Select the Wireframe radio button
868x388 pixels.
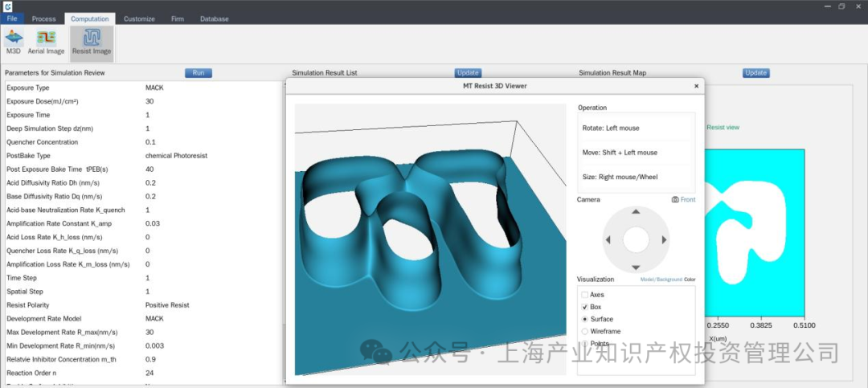point(584,331)
